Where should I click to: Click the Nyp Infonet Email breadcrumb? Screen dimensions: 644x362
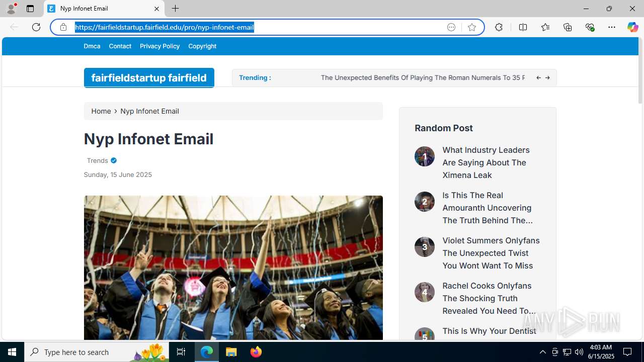tap(149, 111)
